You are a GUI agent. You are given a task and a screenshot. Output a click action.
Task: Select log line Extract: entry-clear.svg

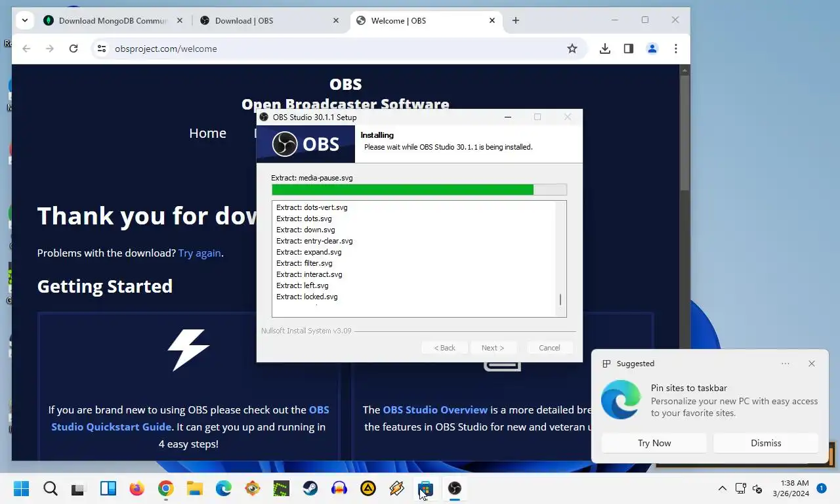coord(314,241)
